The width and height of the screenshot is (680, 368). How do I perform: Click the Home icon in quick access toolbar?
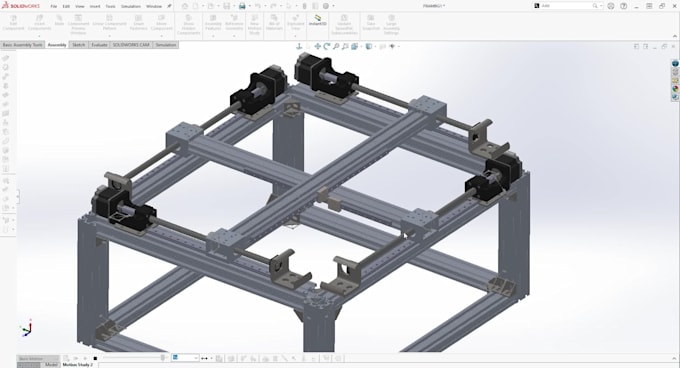[x=185, y=6]
